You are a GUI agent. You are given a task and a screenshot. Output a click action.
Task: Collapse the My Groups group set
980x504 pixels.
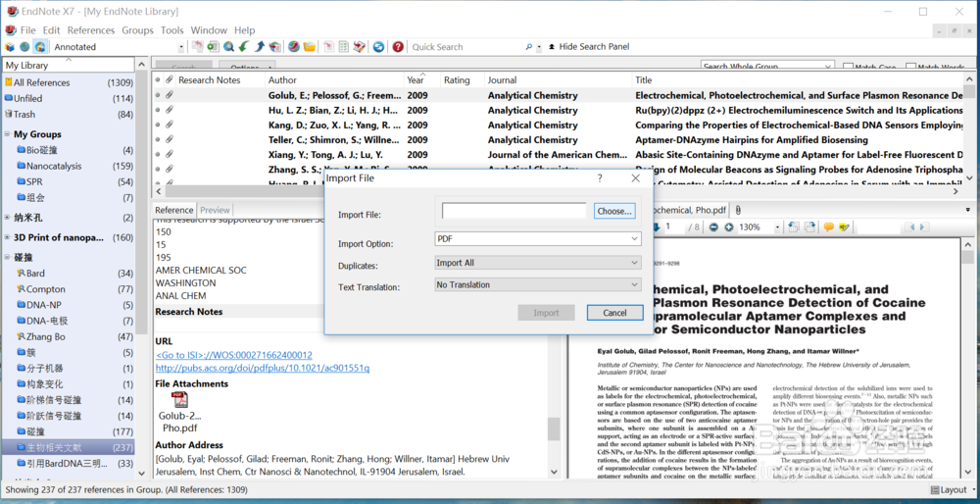pyautogui.click(x=8, y=133)
